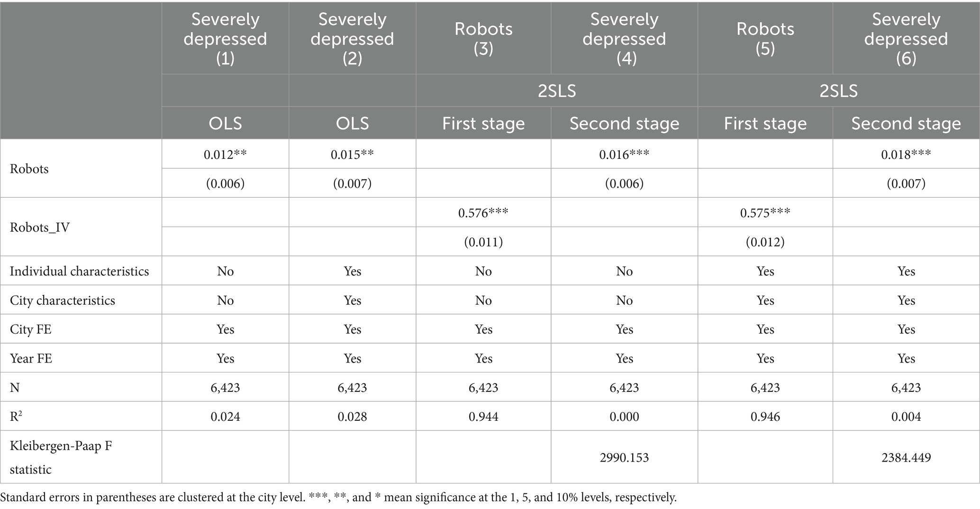Click the Robots (5) column header
This screenshot has width=980, height=509.
[765, 38]
